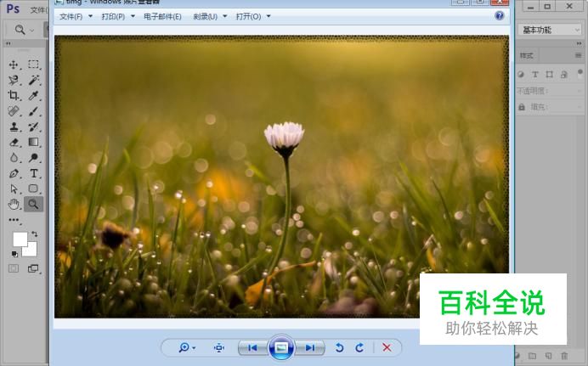This screenshot has height=366, width=588.
Task: Select the Hand tool
Action: (14, 204)
